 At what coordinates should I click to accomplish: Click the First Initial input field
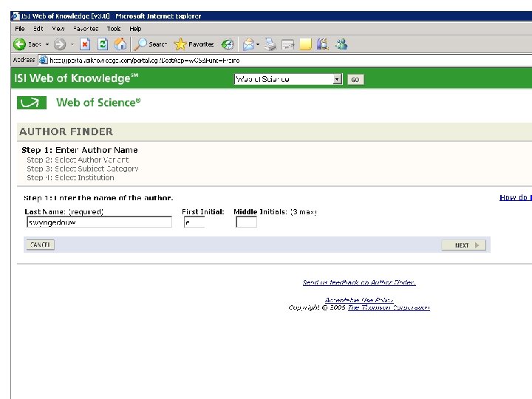coord(194,222)
